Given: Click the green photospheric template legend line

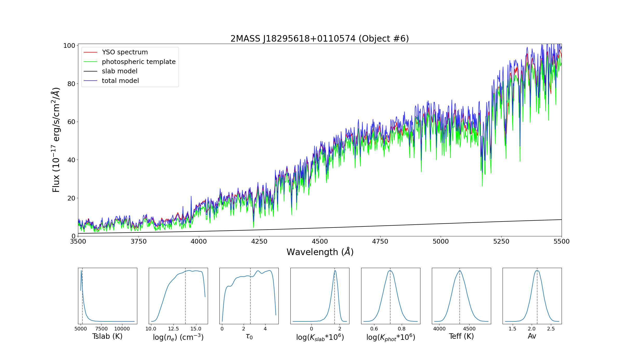Looking at the screenshot, I should [x=90, y=62].
